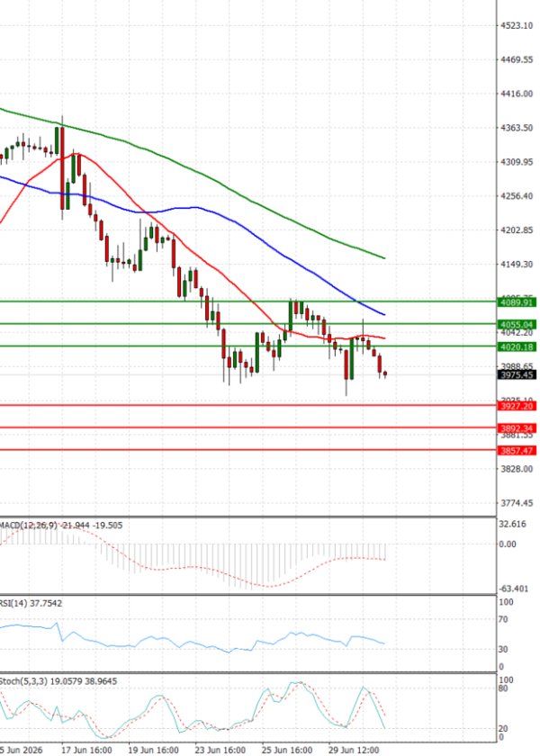Click the 4020.18 resistance level label
The width and height of the screenshot is (540, 756).
click(517, 346)
